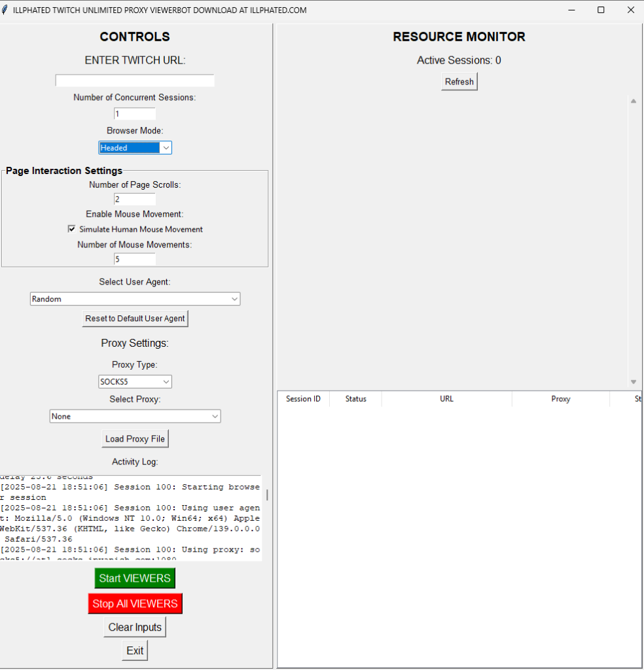
Task: Click the Clear Inputs button
Action: click(135, 627)
